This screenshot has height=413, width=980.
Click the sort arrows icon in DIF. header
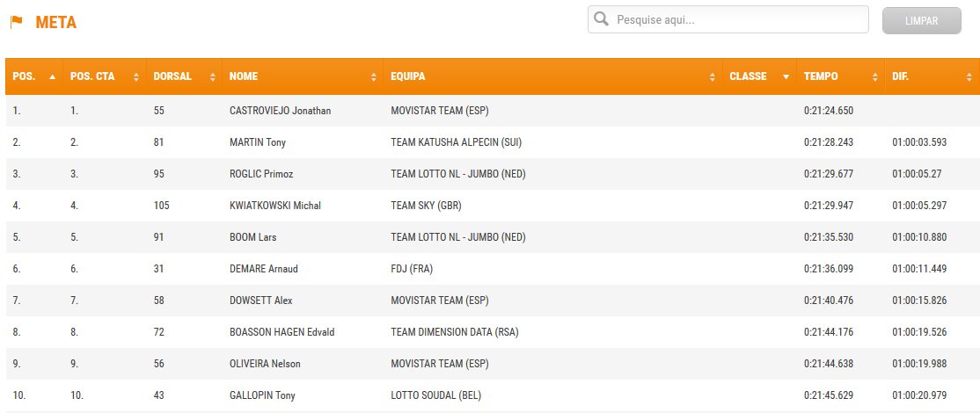[969, 77]
